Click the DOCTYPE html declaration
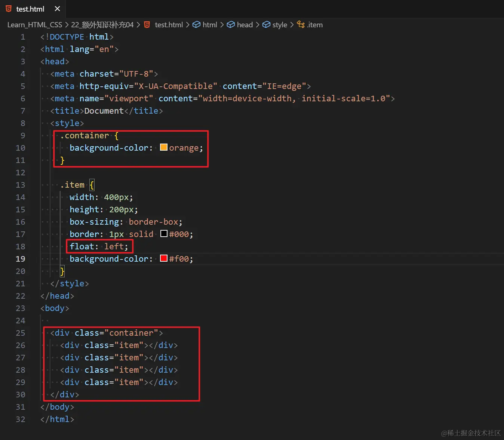The image size is (504, 440). point(77,37)
